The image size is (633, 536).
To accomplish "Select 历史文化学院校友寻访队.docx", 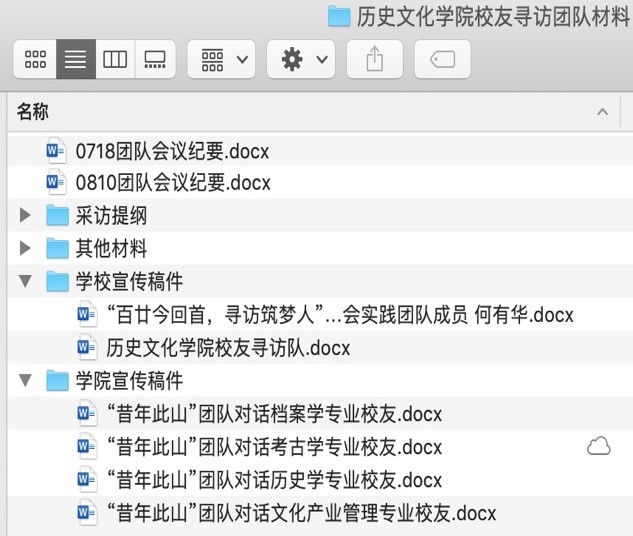I will click(228, 348).
